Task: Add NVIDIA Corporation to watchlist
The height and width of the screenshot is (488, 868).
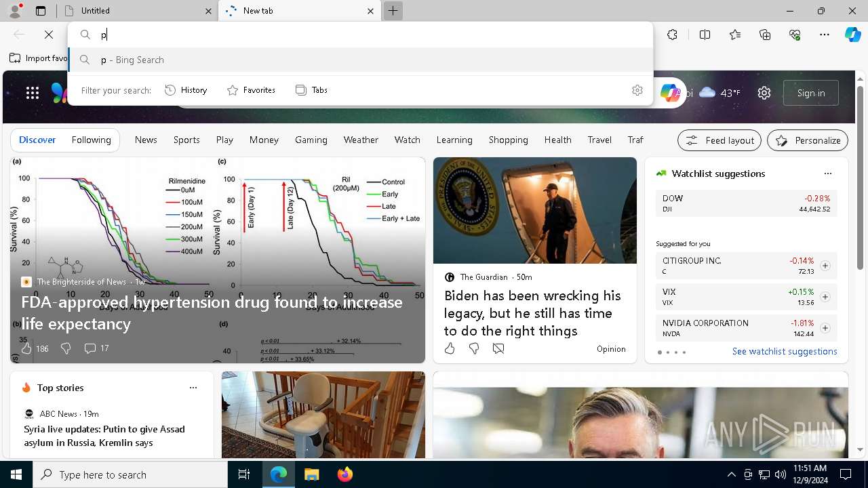Action: (x=825, y=328)
